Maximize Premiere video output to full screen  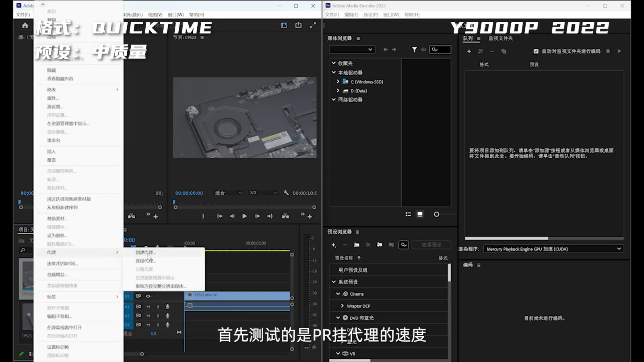click(x=313, y=25)
